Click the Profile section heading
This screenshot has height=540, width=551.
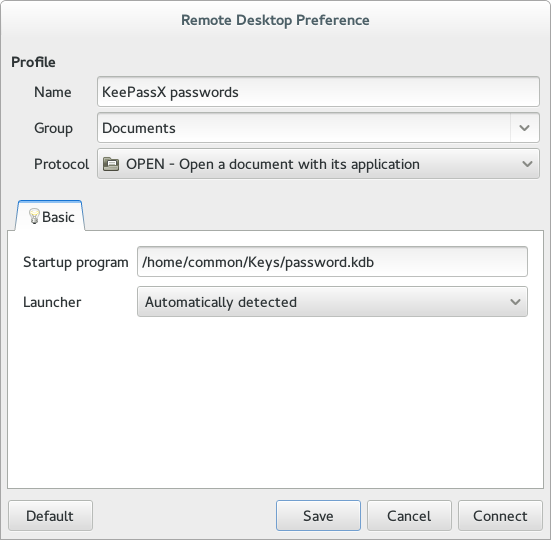[x=33, y=62]
